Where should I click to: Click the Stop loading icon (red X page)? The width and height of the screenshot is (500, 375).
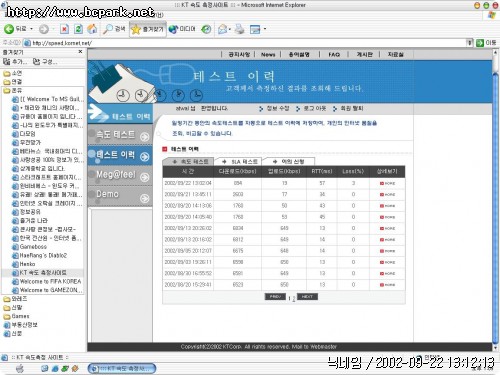click(x=64, y=29)
